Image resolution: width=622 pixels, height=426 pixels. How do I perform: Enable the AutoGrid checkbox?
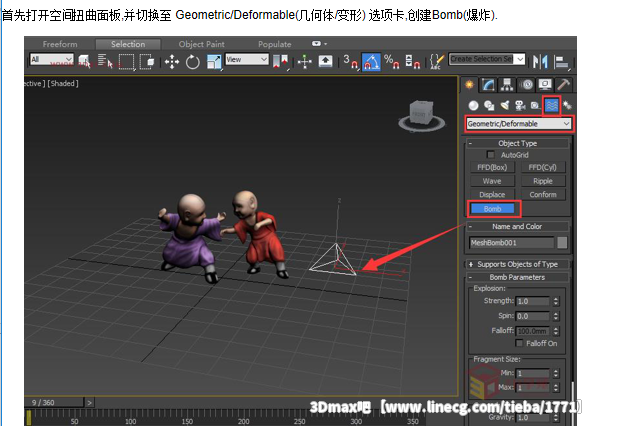[x=491, y=154]
